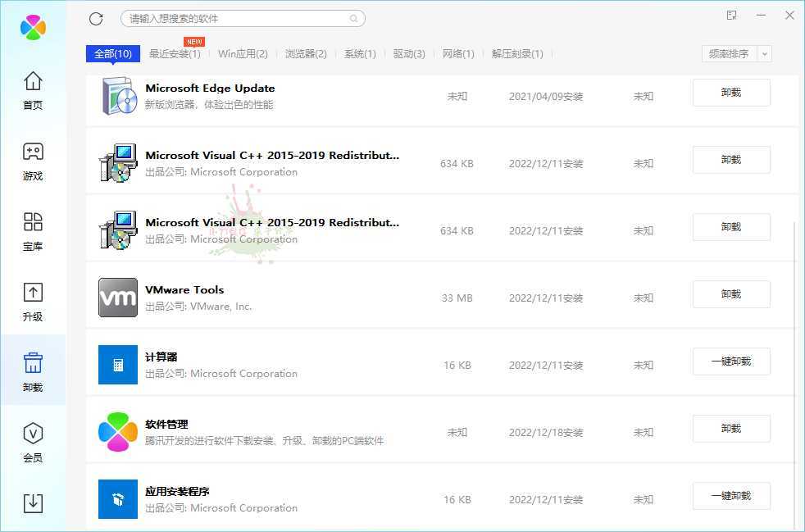Uninstall Microsoft Edge Update
The width and height of the screenshot is (805, 532).
point(730,92)
